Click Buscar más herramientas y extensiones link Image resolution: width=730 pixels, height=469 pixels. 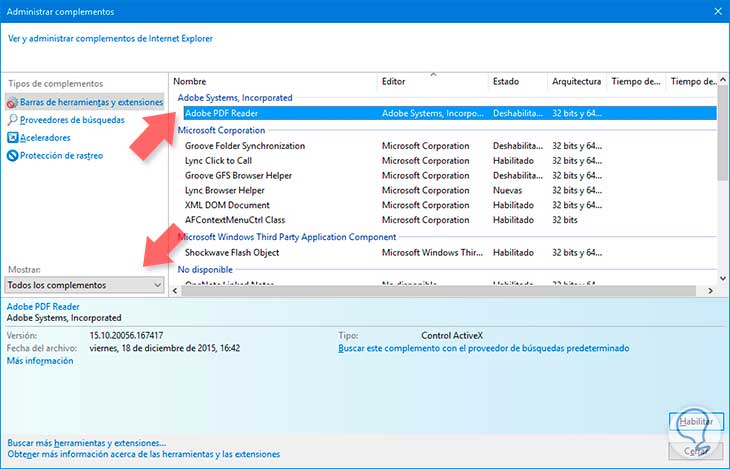coord(87,443)
